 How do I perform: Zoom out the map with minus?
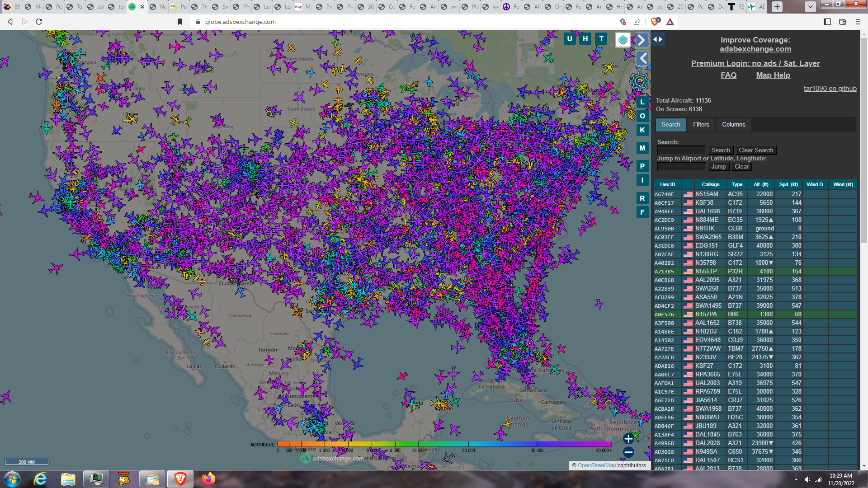click(628, 452)
